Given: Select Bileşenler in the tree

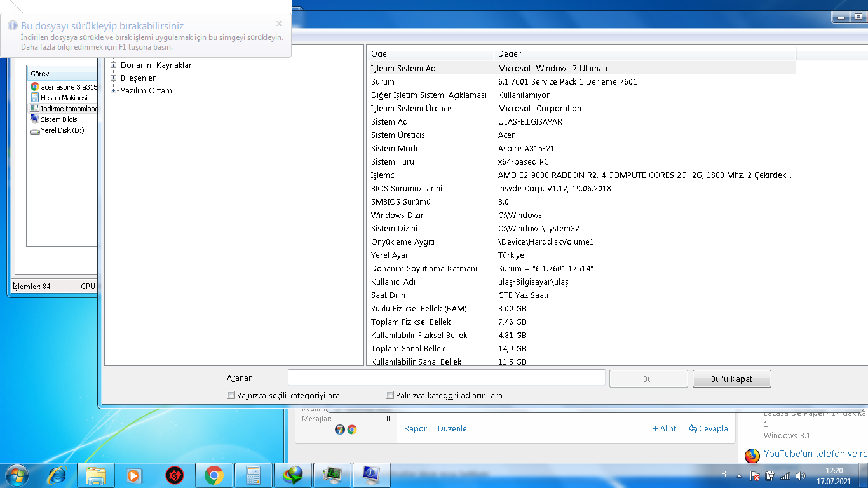Looking at the screenshot, I should [138, 78].
